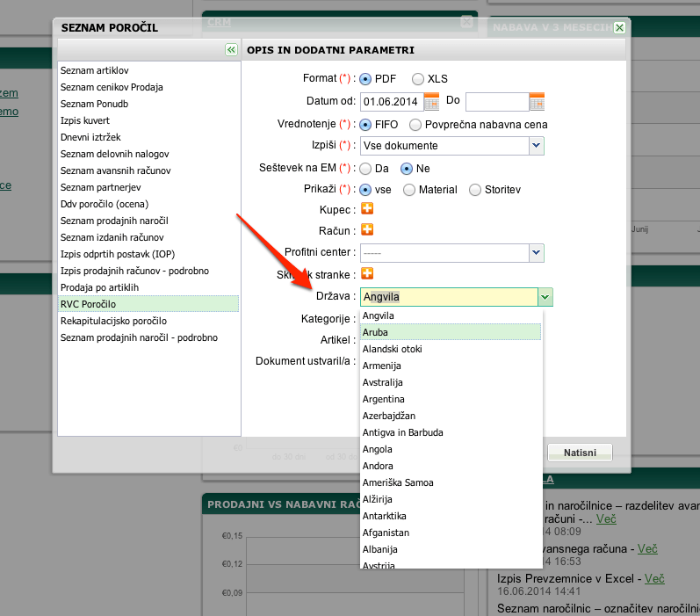The image size is (700, 616).
Task: Choose Povprečna nabavna cena valuation
Action: point(415,125)
